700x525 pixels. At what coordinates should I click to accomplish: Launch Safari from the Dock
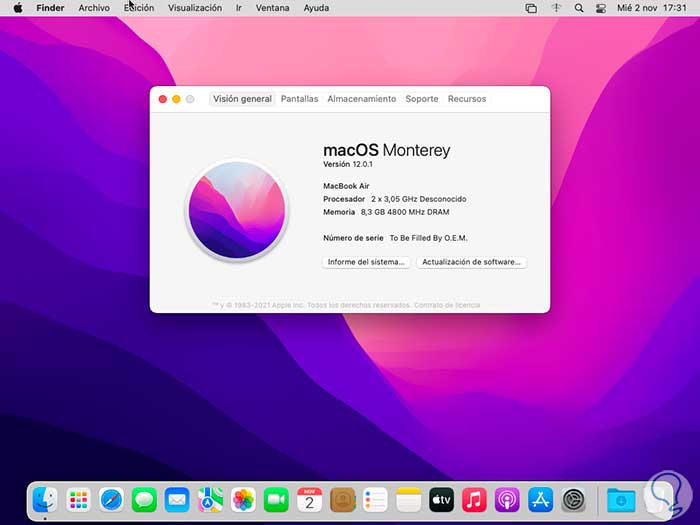[111, 500]
